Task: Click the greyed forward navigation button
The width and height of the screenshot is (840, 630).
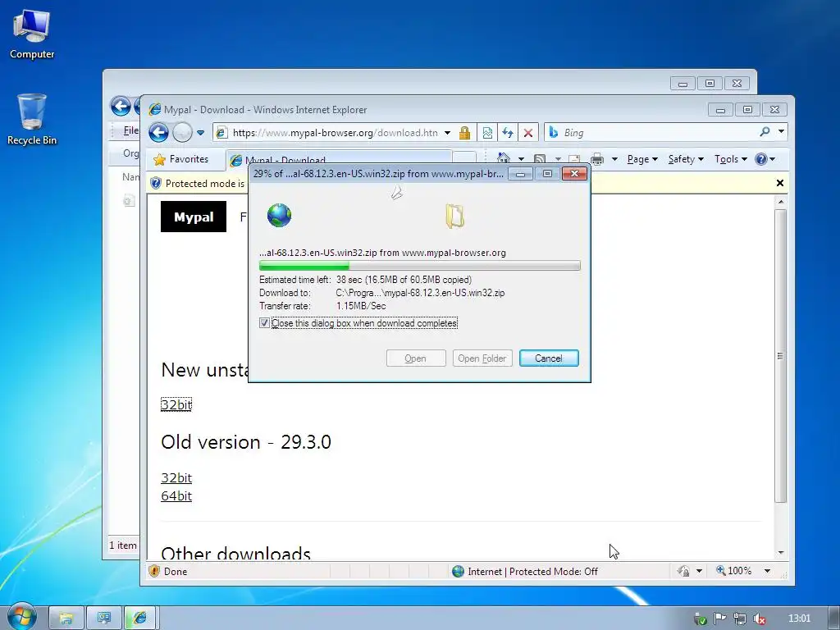Action: click(x=182, y=132)
